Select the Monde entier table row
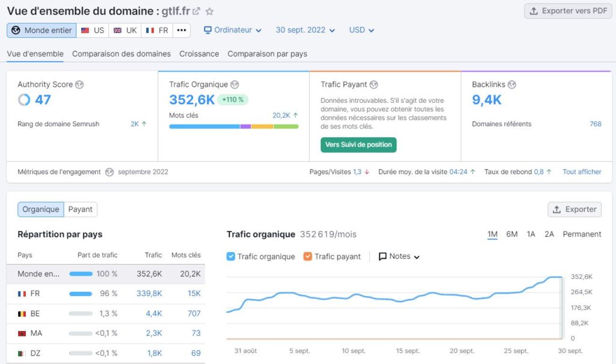Viewport: 616px width, 364px height. 106,274
